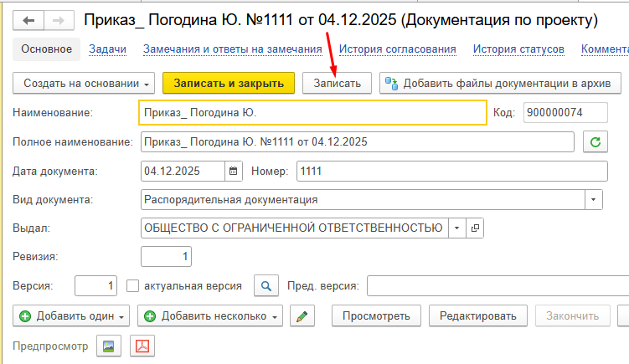Click Добавить файлы документации в архив

[x=500, y=83]
